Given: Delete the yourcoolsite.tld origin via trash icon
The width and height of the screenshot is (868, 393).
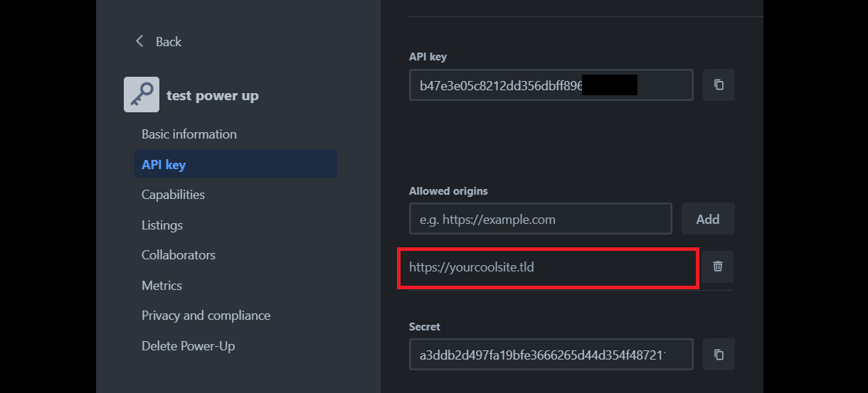Looking at the screenshot, I should tap(718, 267).
